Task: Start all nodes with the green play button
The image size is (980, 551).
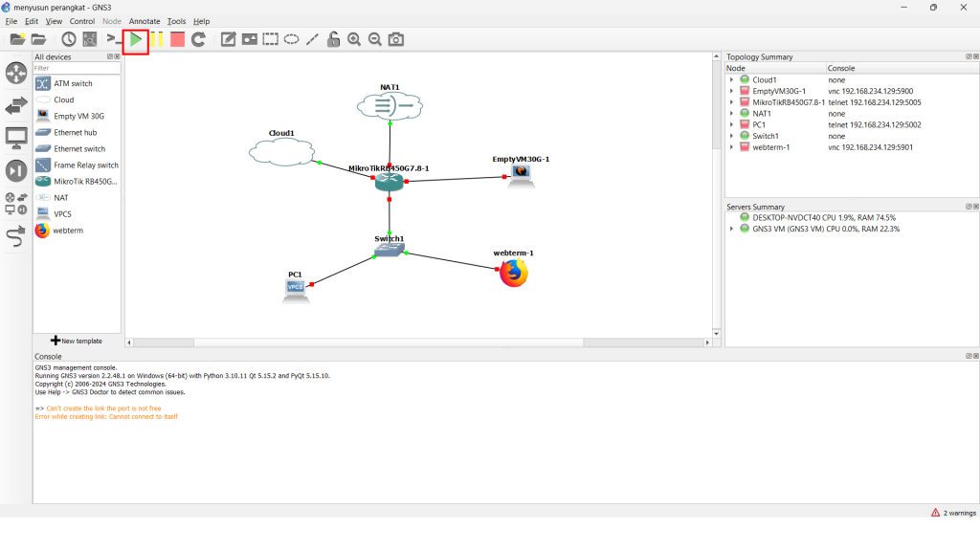Action: [x=136, y=39]
